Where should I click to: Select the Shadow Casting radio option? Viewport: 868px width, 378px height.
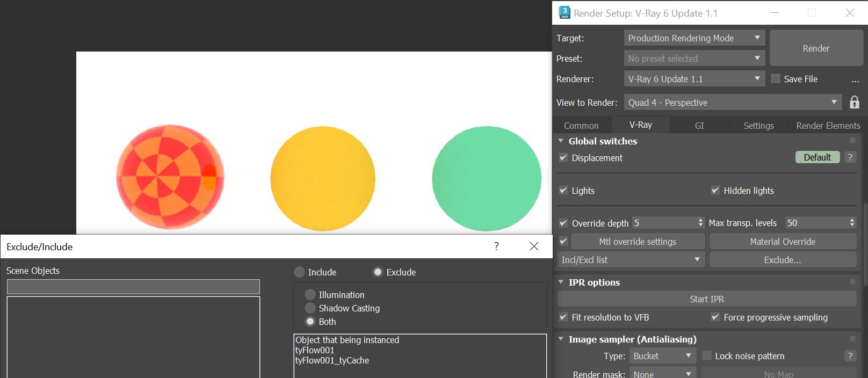tap(310, 308)
